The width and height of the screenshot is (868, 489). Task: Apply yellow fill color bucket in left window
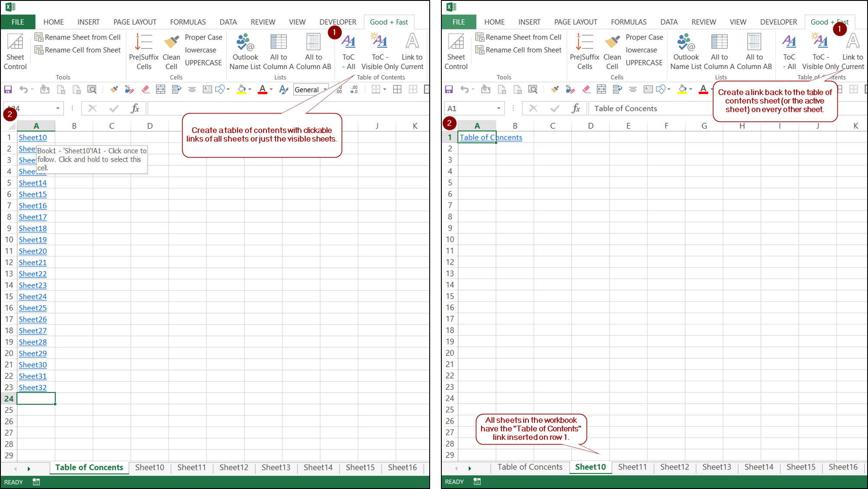241,90
